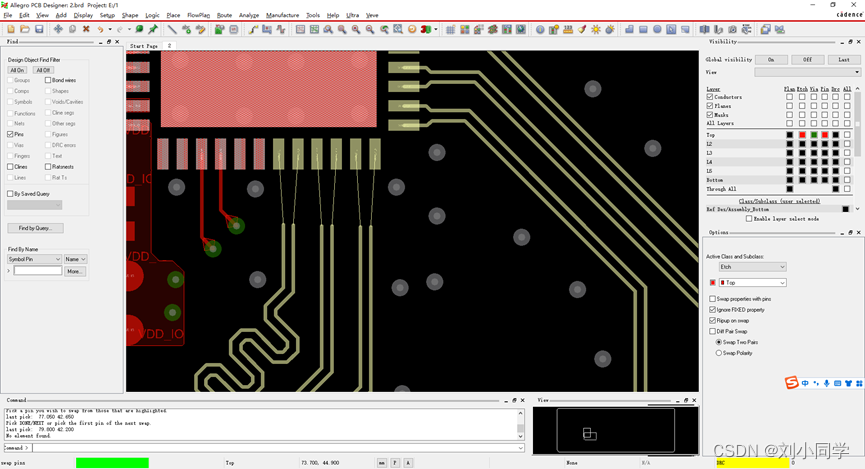Click the Command input field

270,448
